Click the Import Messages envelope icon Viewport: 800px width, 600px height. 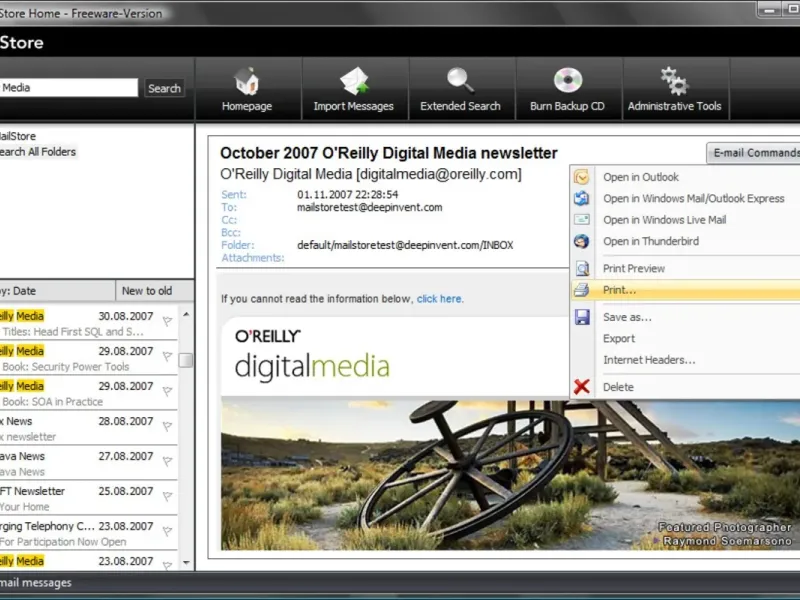(x=354, y=82)
